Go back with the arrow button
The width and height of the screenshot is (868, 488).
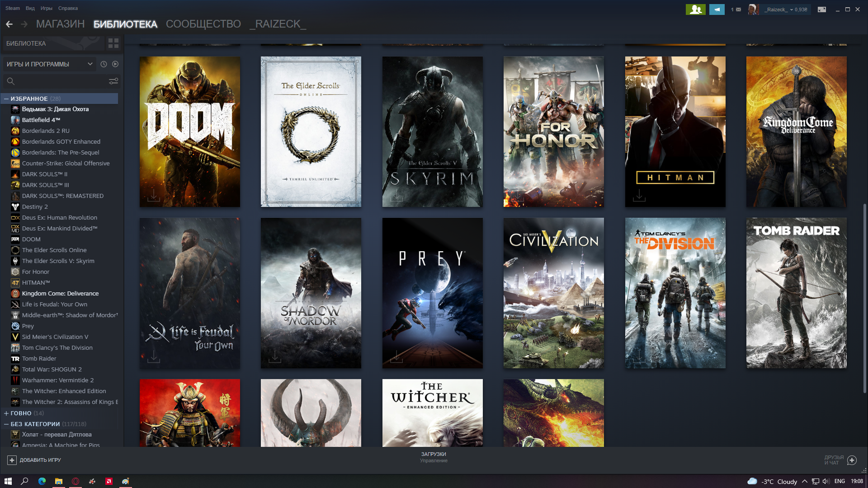click(x=9, y=24)
